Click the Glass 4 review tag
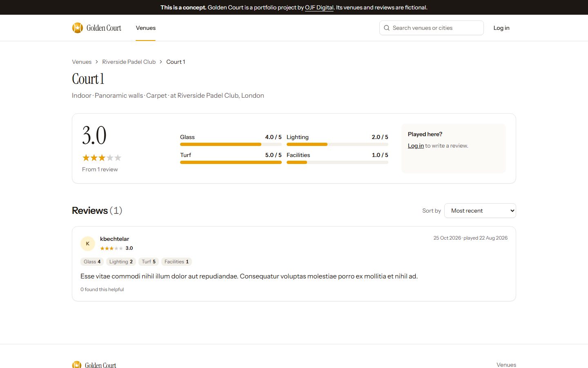Image resolution: width=588 pixels, height=368 pixels. tap(92, 262)
